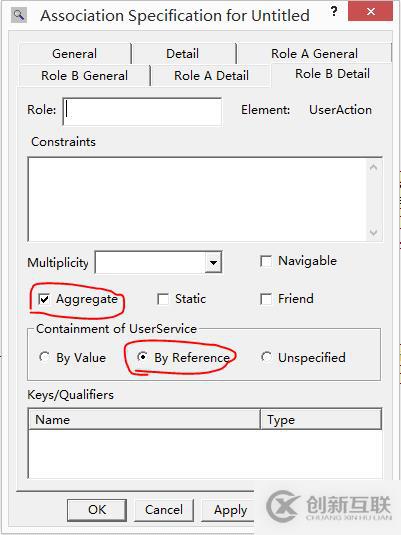Switch to the General tab
This screenshot has height=535, width=401.
click(74, 54)
